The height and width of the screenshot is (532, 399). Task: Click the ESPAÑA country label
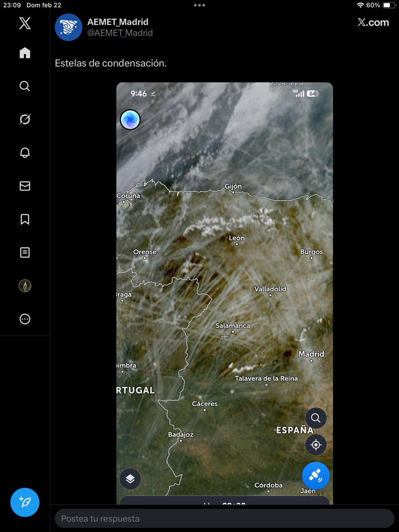[x=295, y=430]
